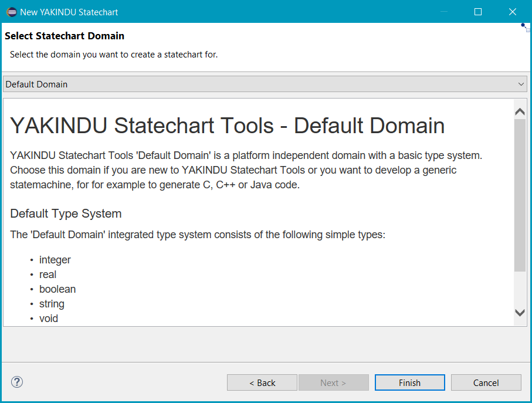Cancel the New YAKINDU Statechart wizard
The image size is (532, 403).
tap(486, 382)
